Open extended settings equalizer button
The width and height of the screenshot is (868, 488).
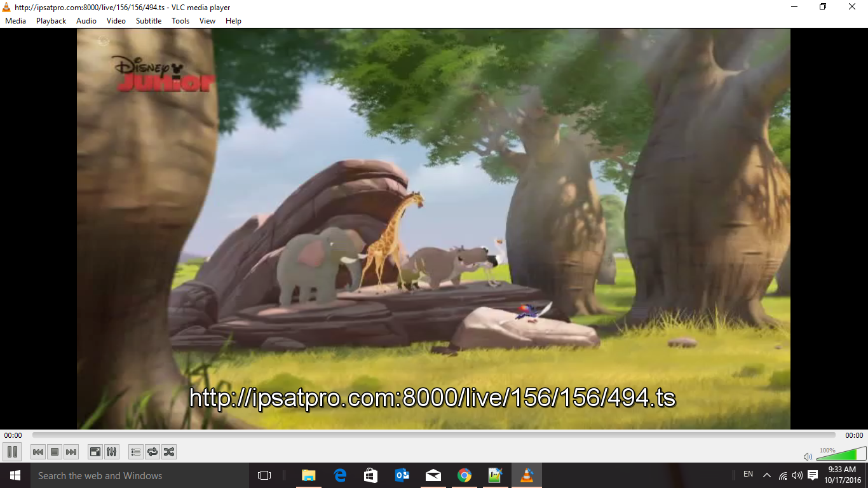(x=112, y=452)
